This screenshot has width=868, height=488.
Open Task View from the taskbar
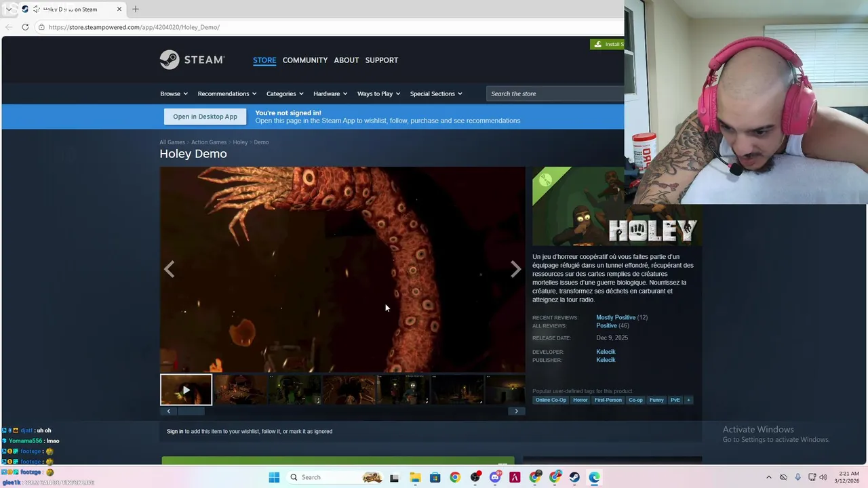tap(394, 477)
